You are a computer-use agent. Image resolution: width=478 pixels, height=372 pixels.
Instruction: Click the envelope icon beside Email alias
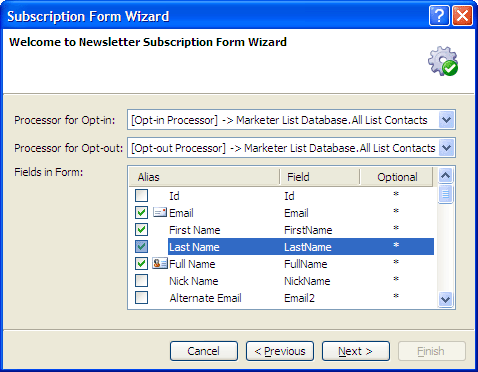(x=160, y=212)
